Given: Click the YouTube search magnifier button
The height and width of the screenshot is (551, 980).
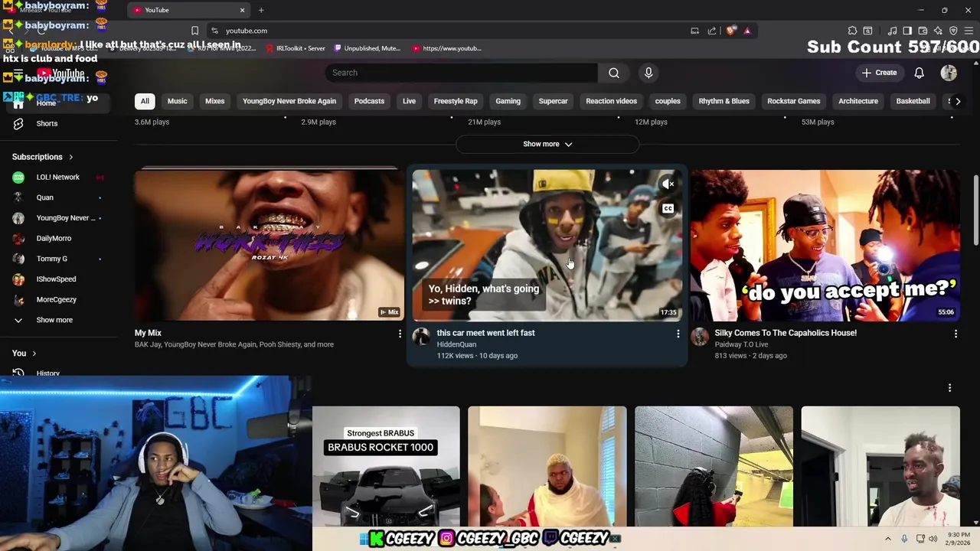Looking at the screenshot, I should pyautogui.click(x=614, y=73).
